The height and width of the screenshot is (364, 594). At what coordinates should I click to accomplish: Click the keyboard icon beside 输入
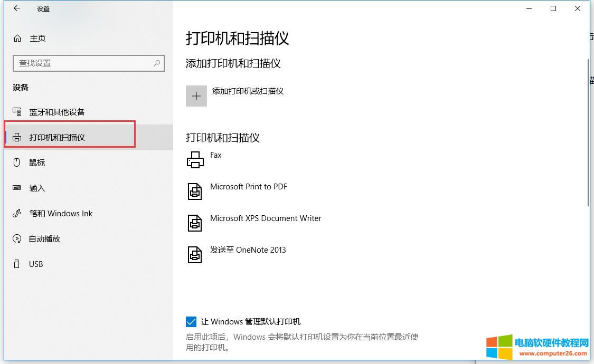coord(17,188)
